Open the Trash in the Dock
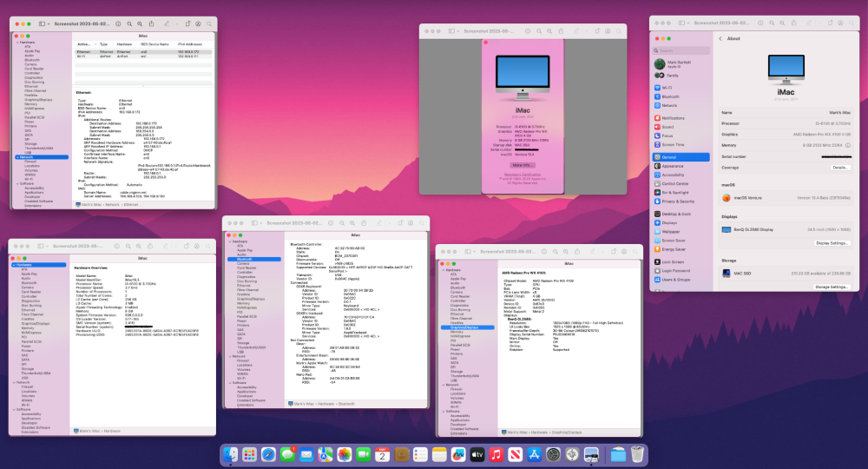The image size is (868, 469). pos(637,454)
